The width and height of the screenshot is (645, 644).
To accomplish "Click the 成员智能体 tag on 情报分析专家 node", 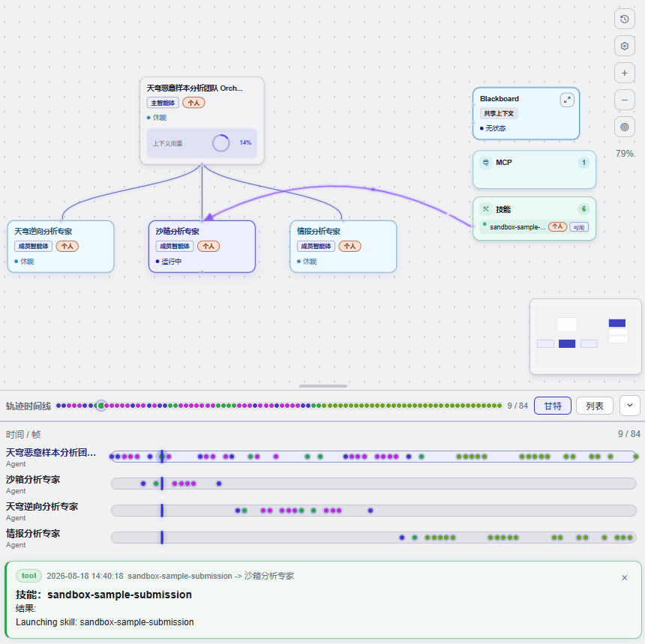I will tap(316, 247).
